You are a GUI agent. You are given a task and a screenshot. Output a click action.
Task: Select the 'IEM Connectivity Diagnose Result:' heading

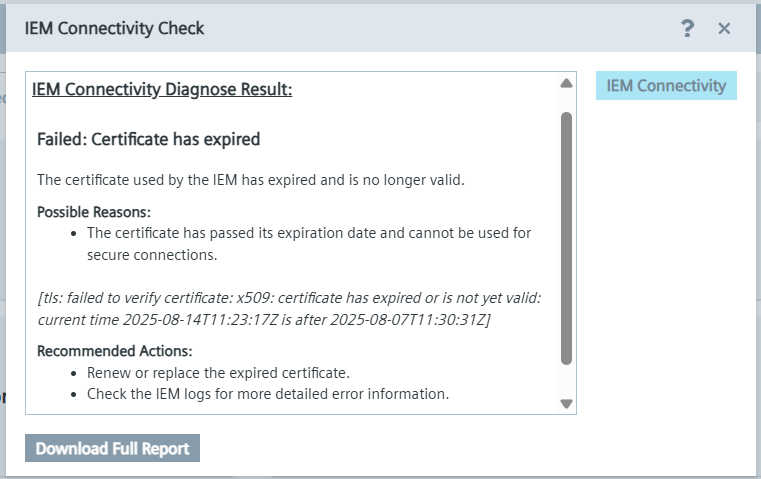(x=162, y=90)
